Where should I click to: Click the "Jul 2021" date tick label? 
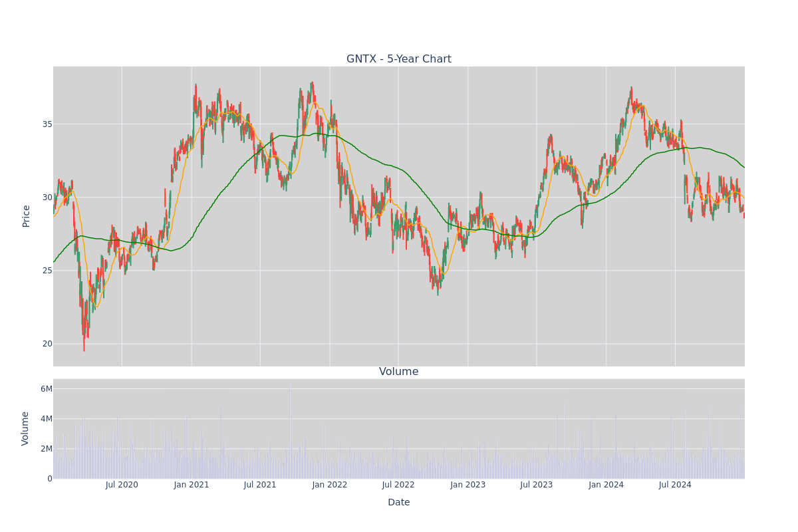pos(260,485)
